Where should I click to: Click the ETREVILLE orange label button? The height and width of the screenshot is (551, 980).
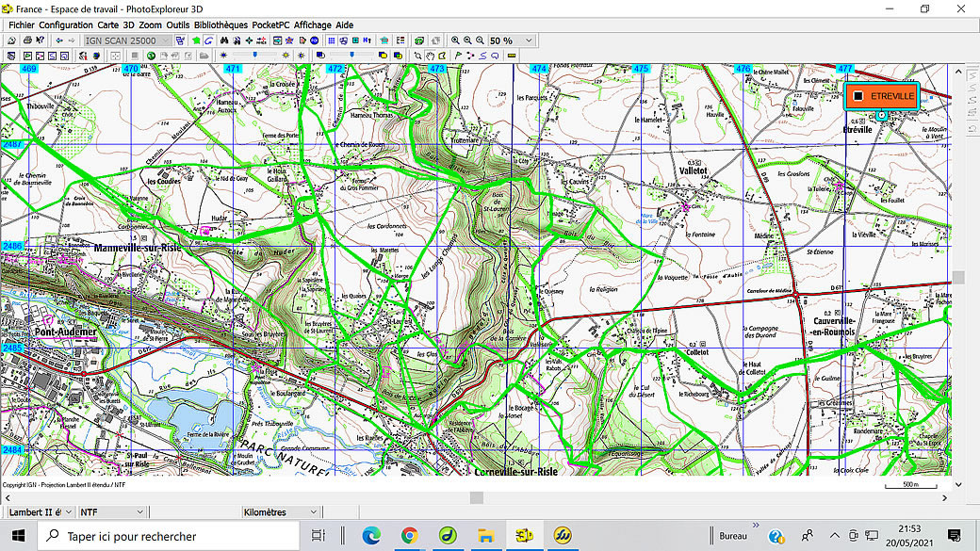[x=891, y=96]
